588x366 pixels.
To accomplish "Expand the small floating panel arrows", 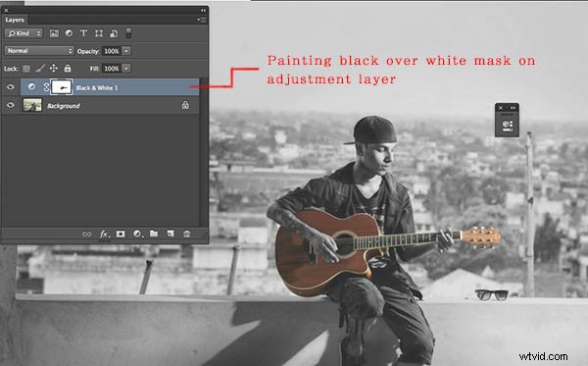I will (x=513, y=108).
